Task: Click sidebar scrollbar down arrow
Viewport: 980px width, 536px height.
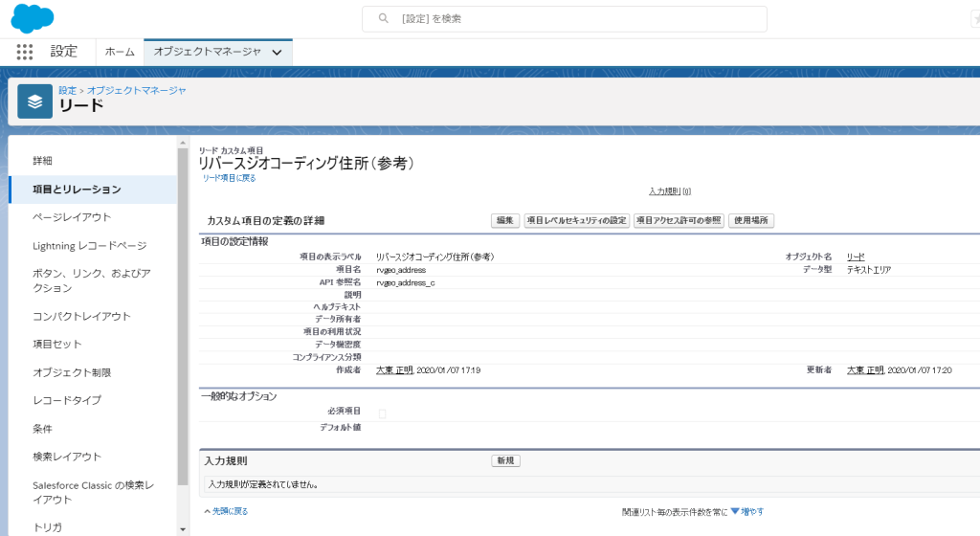Action: click(183, 529)
